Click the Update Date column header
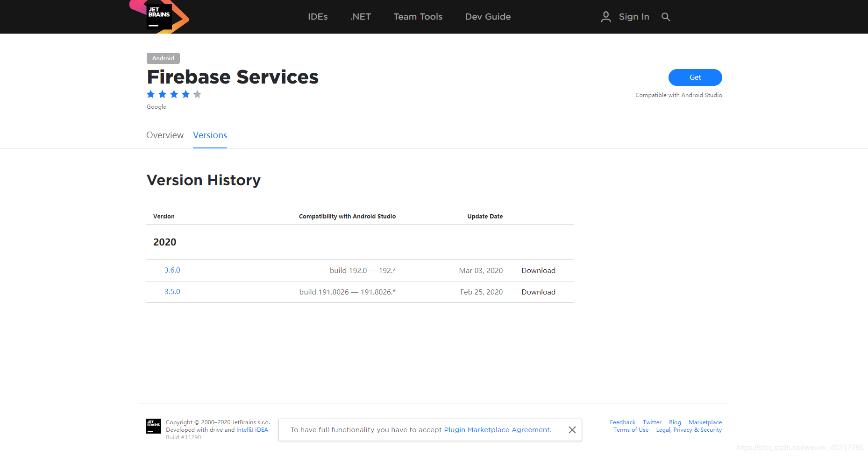 pyautogui.click(x=485, y=217)
